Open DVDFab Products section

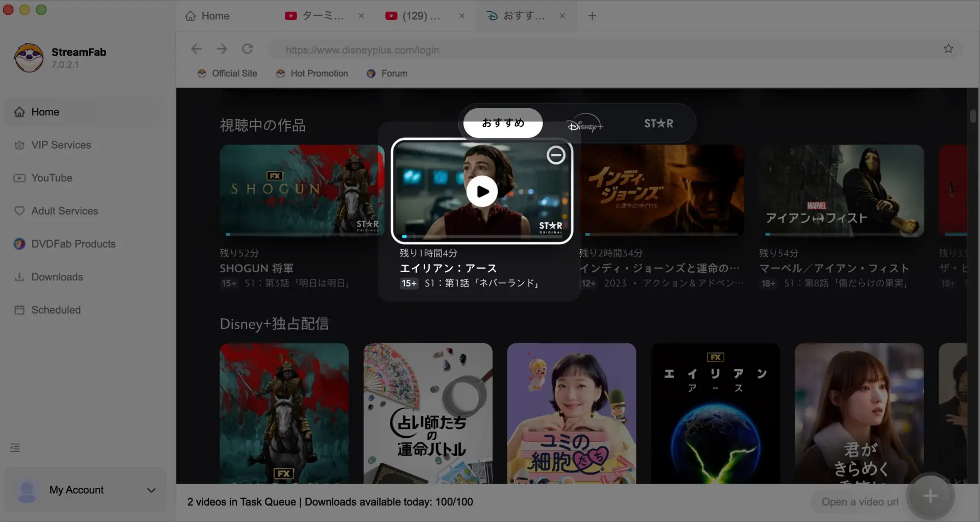coord(86,244)
